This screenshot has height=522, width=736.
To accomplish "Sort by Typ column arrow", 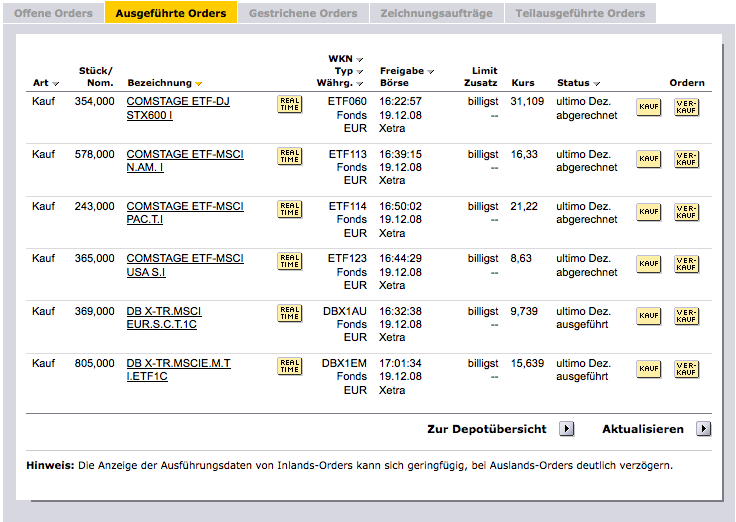I will tap(360, 72).
